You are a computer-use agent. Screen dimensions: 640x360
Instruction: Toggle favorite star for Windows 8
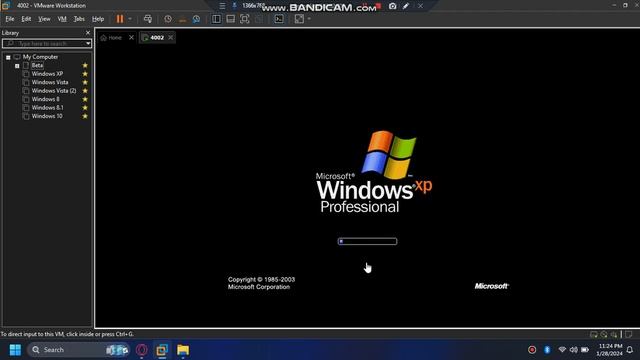click(85, 99)
